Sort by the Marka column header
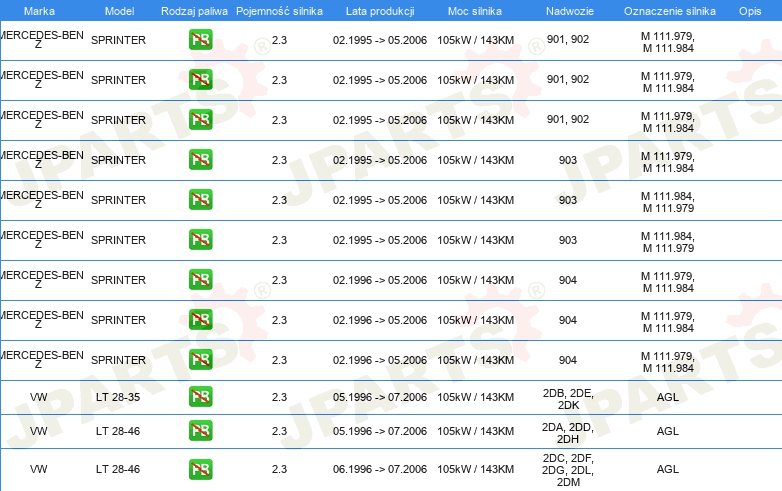782x491 pixels. point(39,10)
